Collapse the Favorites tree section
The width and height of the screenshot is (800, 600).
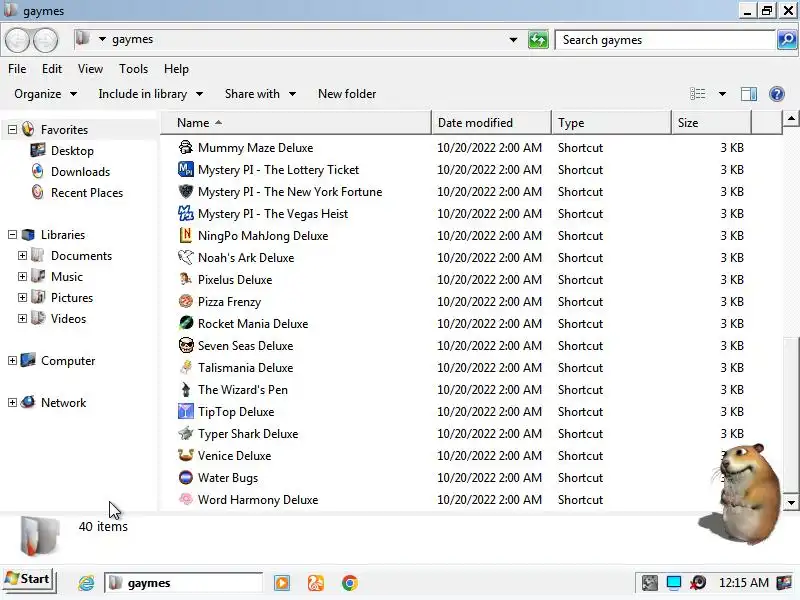(12, 130)
